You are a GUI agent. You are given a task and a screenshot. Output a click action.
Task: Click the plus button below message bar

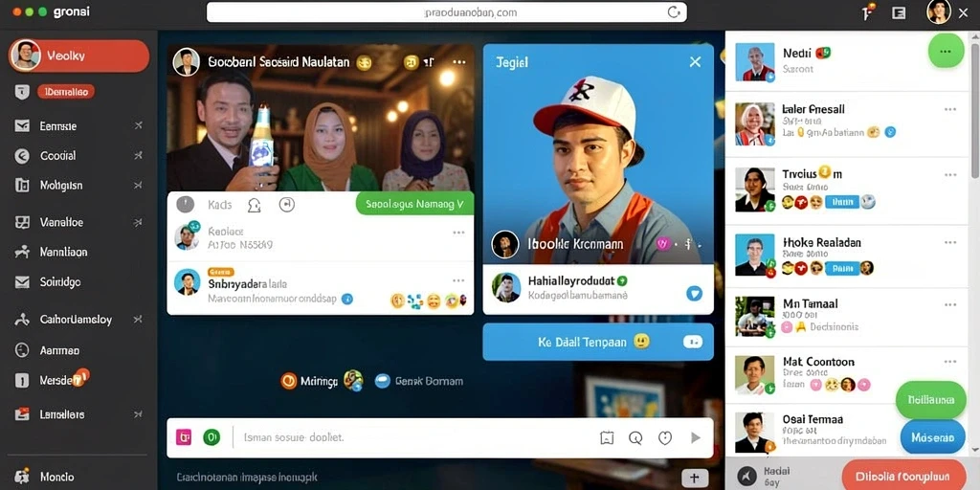[x=695, y=479]
